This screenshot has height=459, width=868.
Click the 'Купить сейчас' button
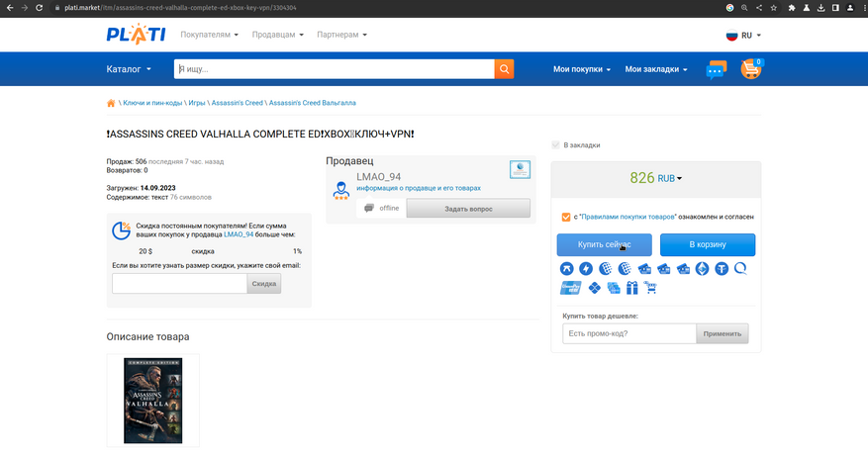click(604, 244)
